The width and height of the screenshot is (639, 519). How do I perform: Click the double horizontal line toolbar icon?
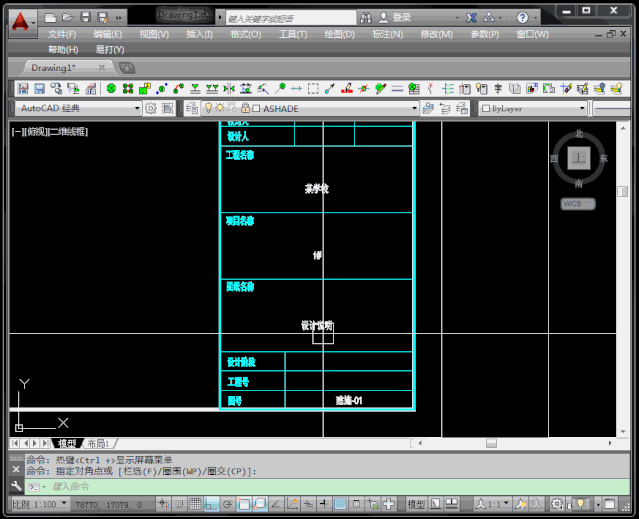(x=397, y=88)
